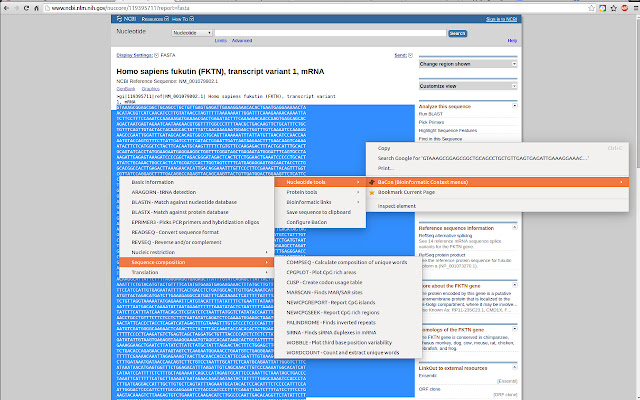The image size is (640, 400).
Task: Select CPGPLOT - Plot CpG rich areas
Action: pos(348,272)
